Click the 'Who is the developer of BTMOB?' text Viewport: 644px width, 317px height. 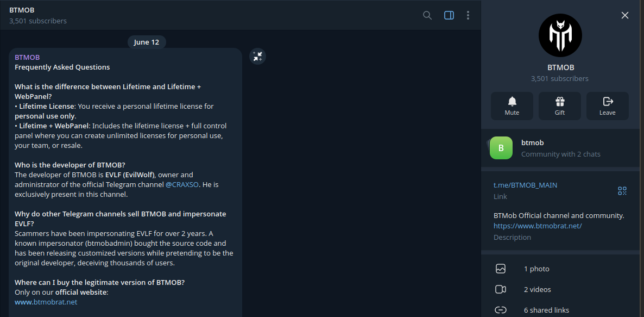tap(70, 165)
